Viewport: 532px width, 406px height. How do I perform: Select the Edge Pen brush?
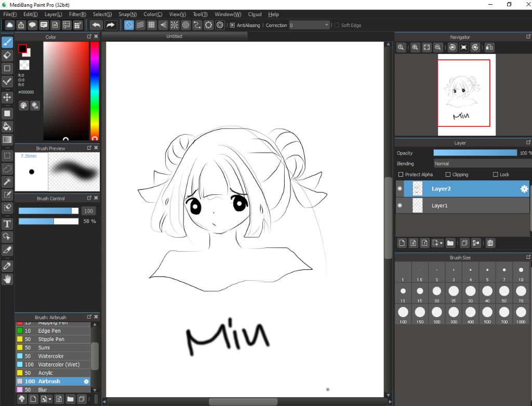tap(54, 331)
